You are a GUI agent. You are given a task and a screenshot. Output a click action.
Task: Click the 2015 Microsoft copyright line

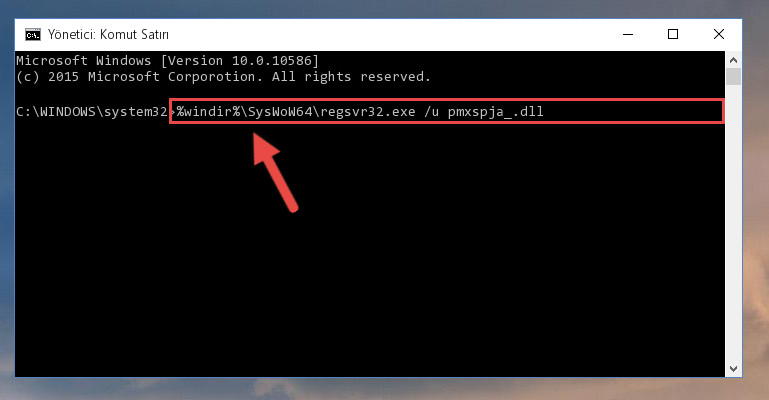pos(223,77)
